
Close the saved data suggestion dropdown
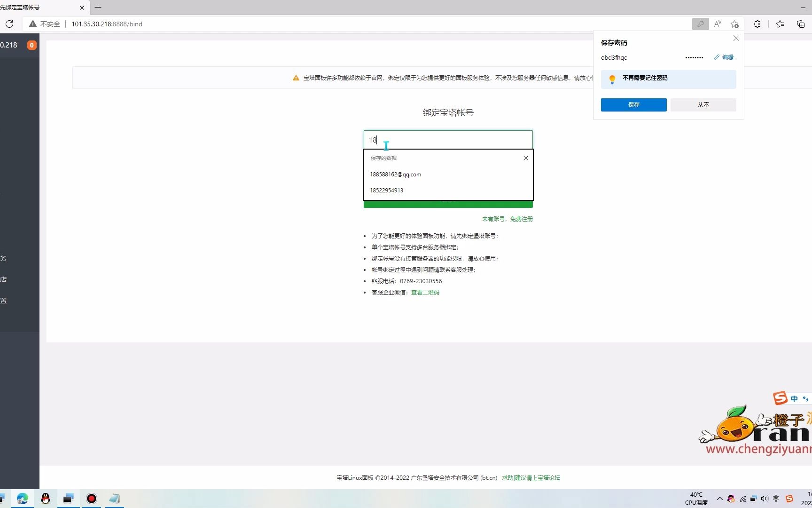tap(526, 158)
